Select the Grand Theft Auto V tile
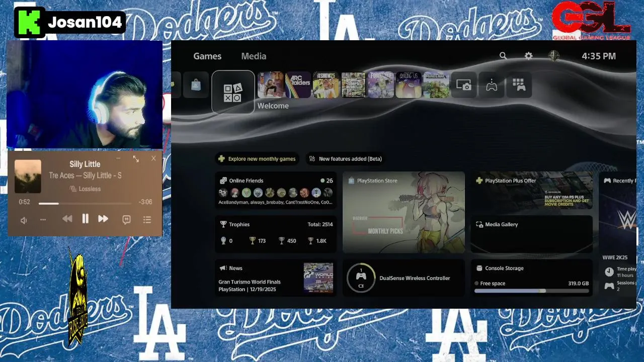The image size is (644, 362). pos(353,85)
